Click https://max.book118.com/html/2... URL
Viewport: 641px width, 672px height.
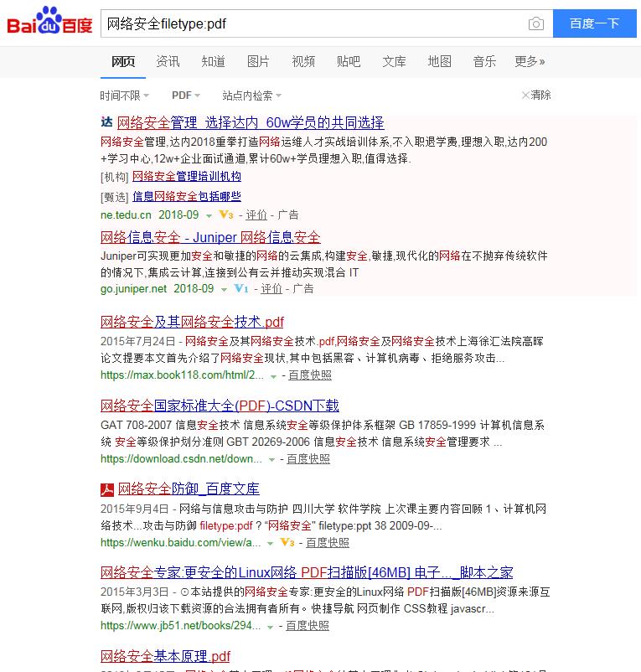[x=182, y=375]
